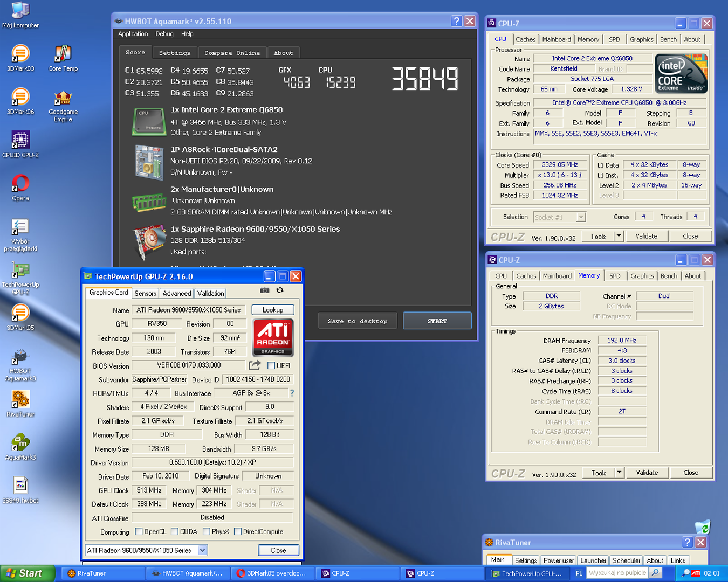Switch to RivaTuner taskbar item
Viewport: 728px width, 582px height.
tap(102, 573)
